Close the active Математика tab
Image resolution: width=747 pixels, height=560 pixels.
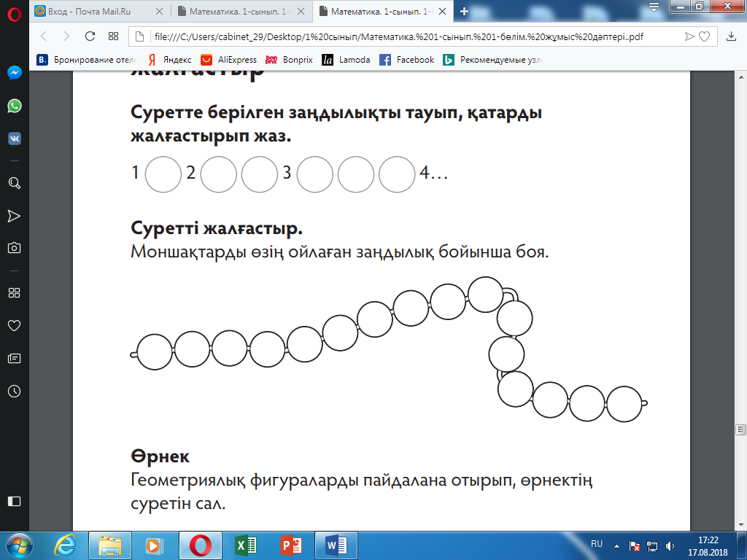click(x=443, y=12)
